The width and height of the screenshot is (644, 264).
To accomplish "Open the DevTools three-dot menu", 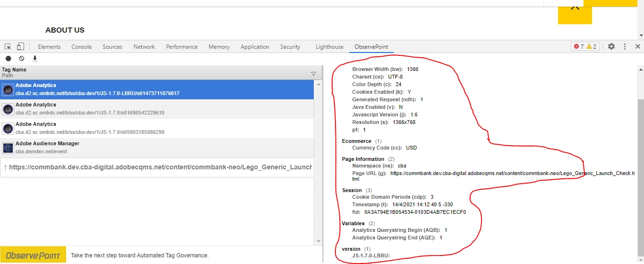I will 625,46.
